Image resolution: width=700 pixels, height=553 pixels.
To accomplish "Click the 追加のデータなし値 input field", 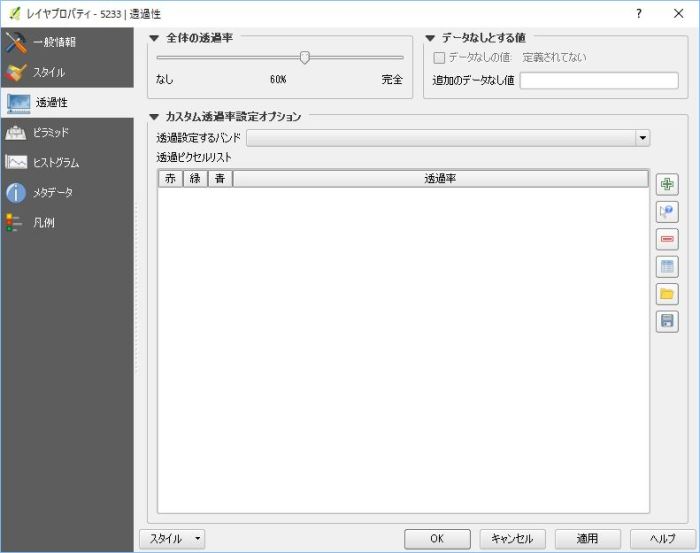I will 598,80.
